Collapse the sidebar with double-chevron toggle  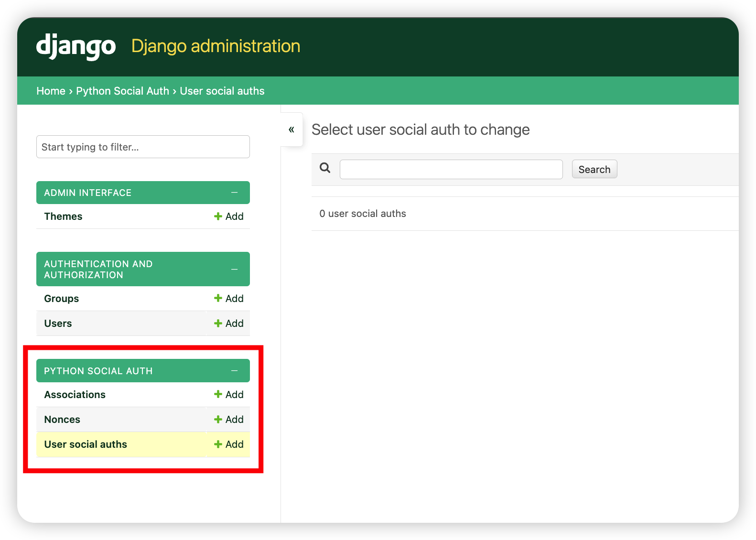click(292, 130)
